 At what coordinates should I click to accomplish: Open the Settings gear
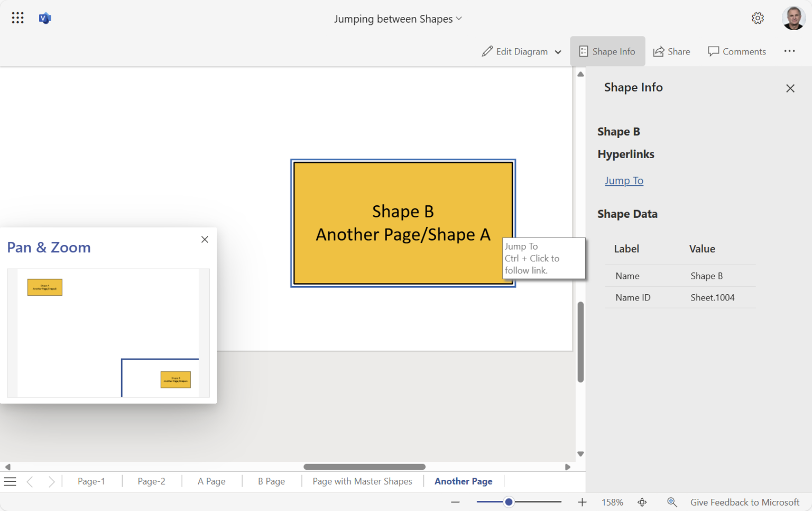click(x=758, y=17)
